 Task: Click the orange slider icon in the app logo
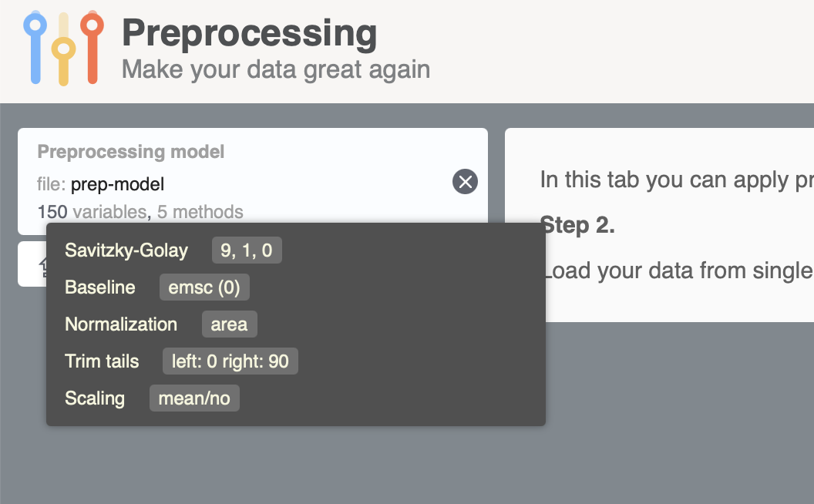point(92,46)
